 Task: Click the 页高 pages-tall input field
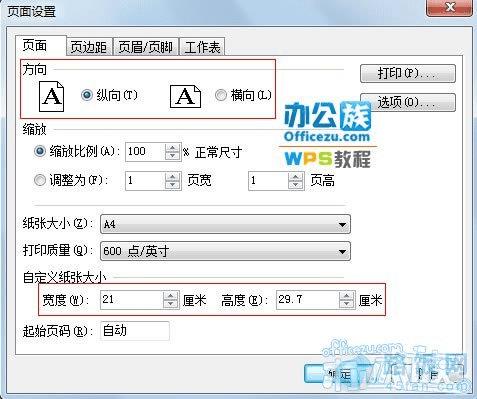coord(268,181)
